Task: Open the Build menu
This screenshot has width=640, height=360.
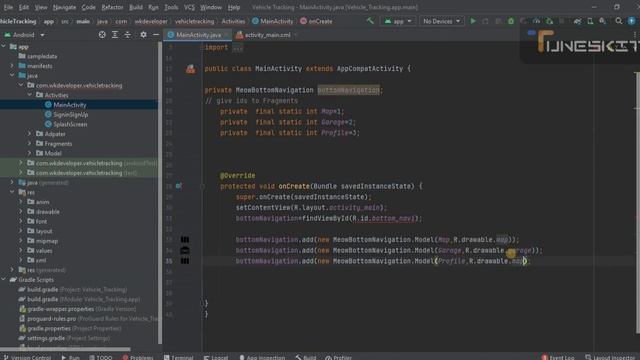Action: coord(136,7)
